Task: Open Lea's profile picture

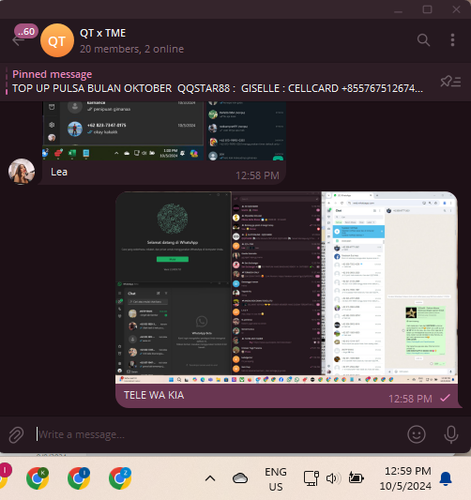Action: click(x=22, y=171)
